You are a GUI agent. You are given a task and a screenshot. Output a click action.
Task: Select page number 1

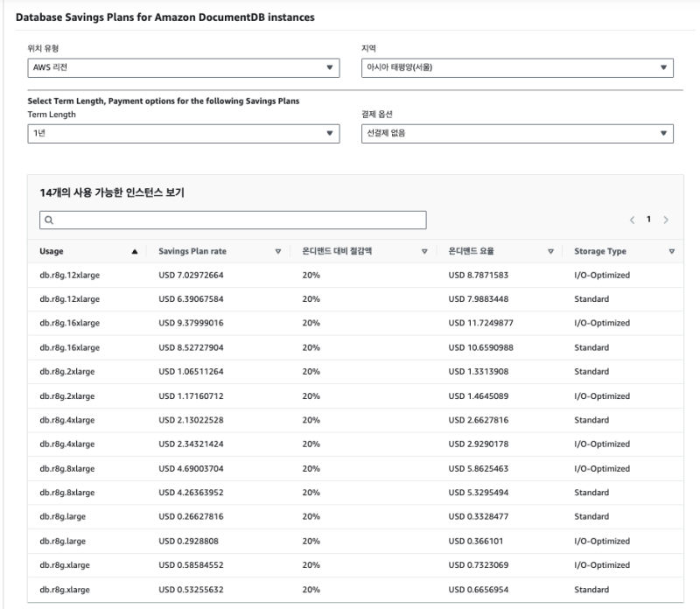click(x=648, y=220)
